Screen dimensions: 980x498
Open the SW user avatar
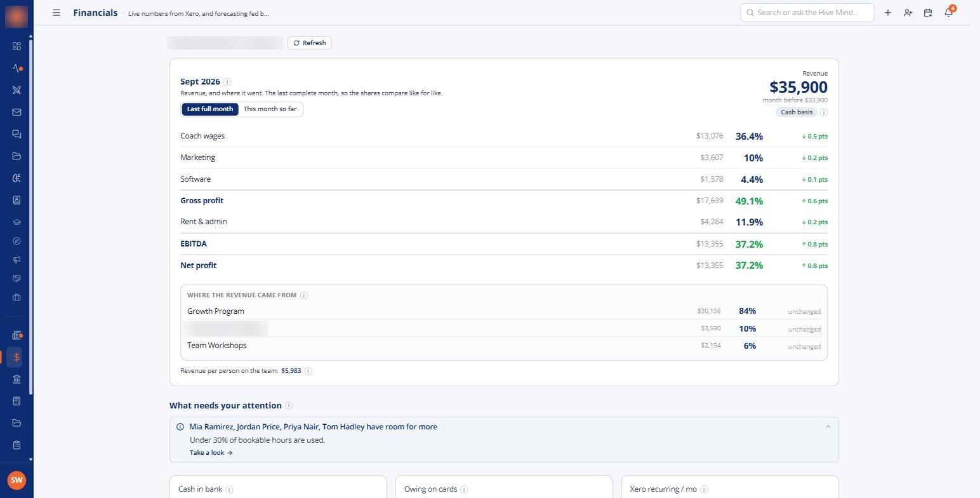pos(17,480)
